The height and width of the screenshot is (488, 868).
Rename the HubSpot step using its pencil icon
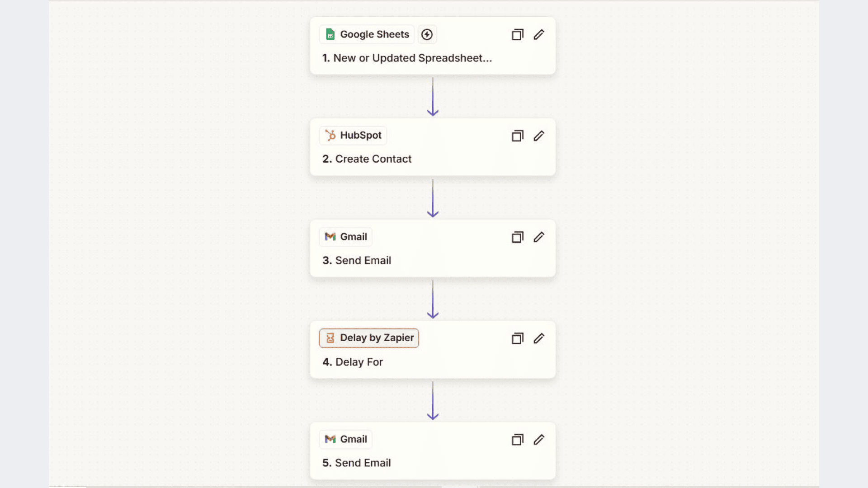539,136
